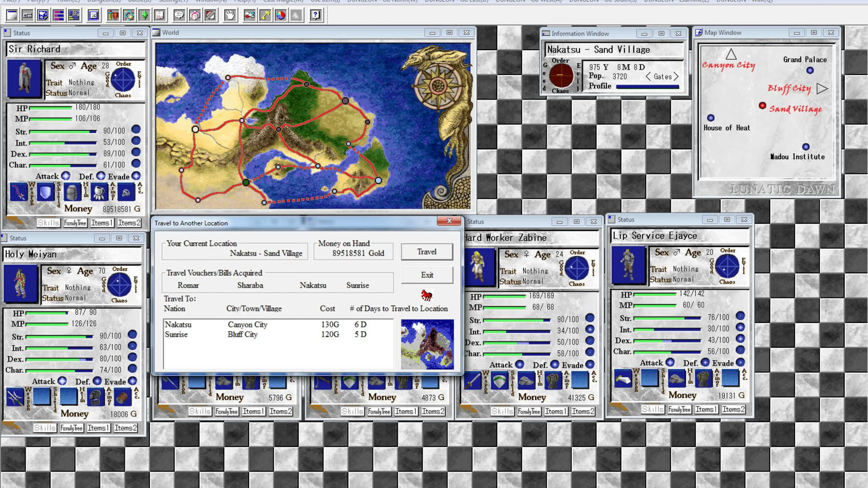Viewport: 868px width, 488px height.
Task: Click Sir Richard's Attack blue circle
Action: tap(66, 176)
